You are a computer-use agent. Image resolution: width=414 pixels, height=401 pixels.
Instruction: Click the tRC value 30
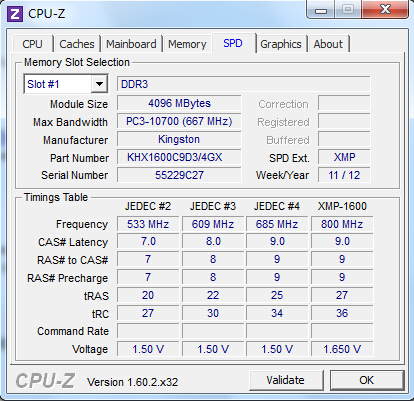tap(213, 313)
